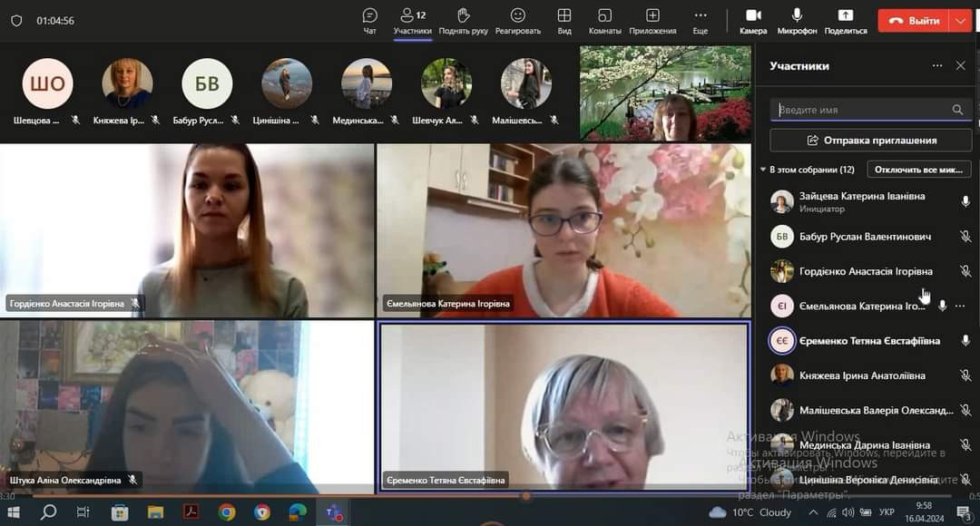Select Єременко Тетяна Євстафіївна in list

pos(867,340)
